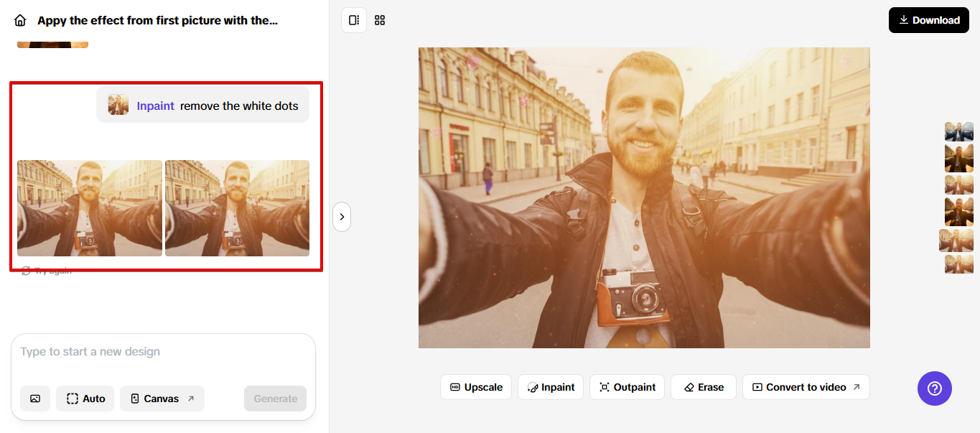This screenshot has width=980, height=433.
Task: Convert image to video
Action: tap(806, 387)
